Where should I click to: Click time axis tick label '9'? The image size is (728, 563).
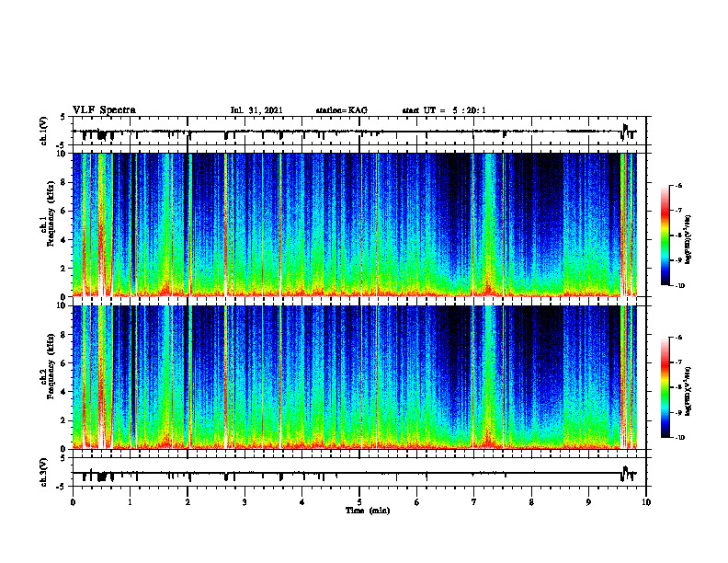588,502
